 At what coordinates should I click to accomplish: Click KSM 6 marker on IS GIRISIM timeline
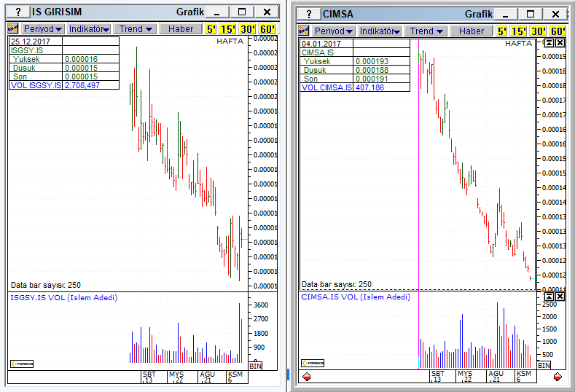(235, 377)
